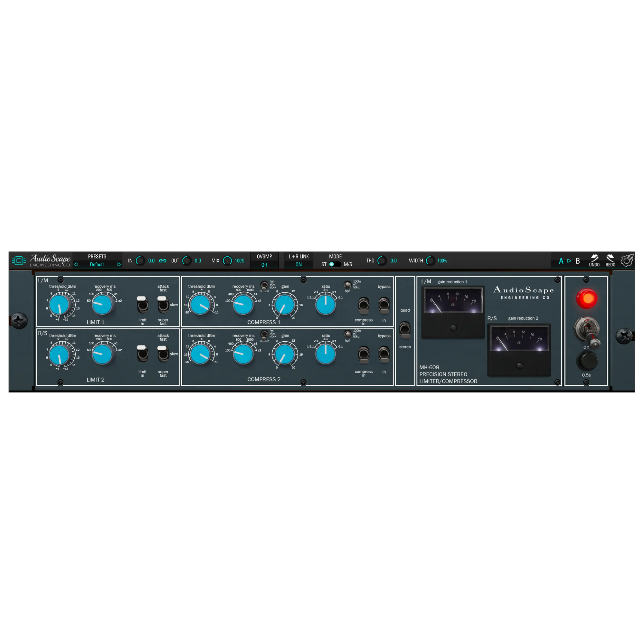Click the IN/OUT link chain icon
Screen dimensions: 644x644
click(162, 261)
